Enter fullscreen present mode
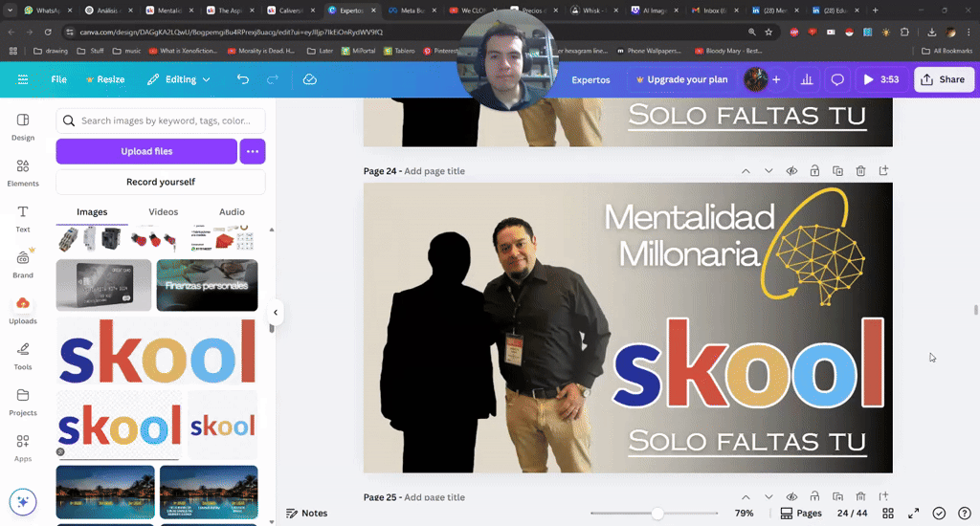The height and width of the screenshot is (526, 980). [x=913, y=514]
